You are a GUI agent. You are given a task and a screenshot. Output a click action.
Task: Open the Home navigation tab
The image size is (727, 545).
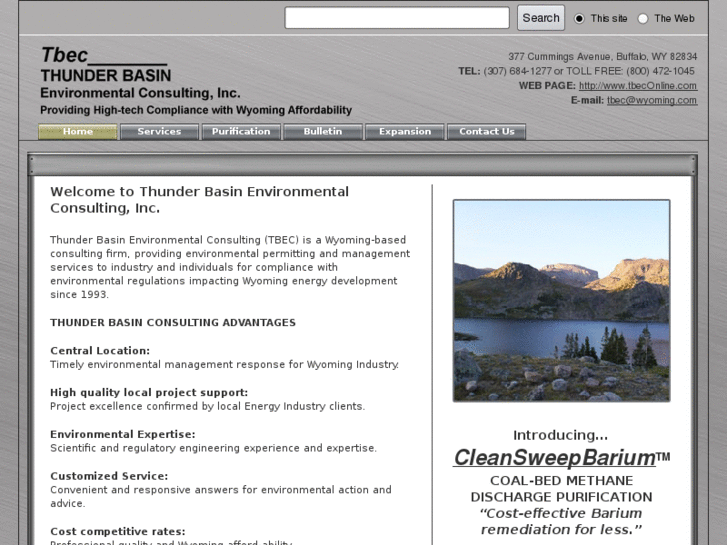[x=77, y=131]
